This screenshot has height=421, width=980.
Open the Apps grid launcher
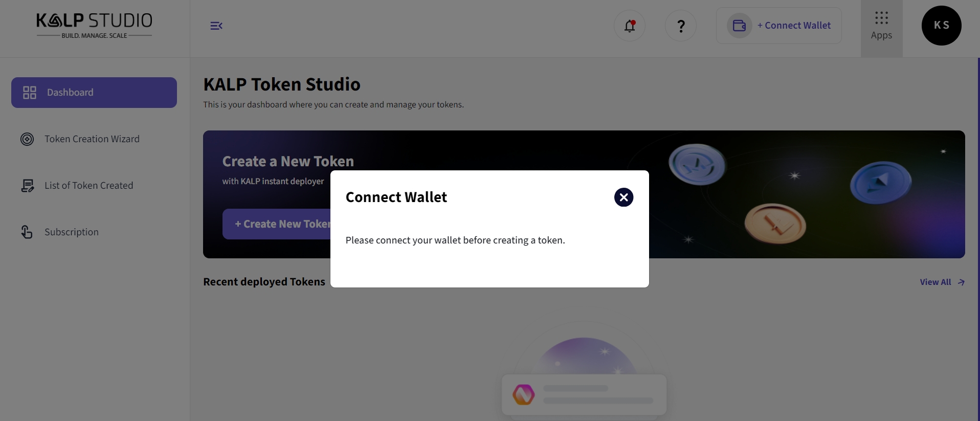pyautogui.click(x=881, y=26)
